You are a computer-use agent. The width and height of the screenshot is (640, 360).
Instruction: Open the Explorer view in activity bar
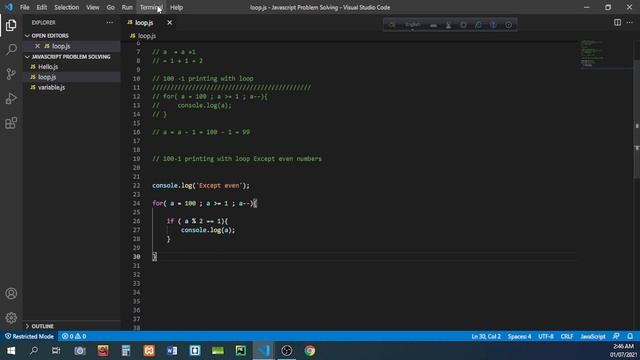point(11,25)
